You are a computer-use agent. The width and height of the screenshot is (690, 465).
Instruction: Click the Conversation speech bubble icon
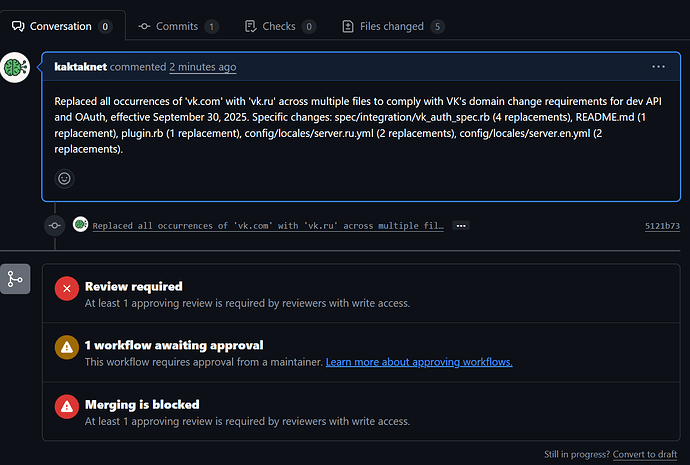point(18,26)
